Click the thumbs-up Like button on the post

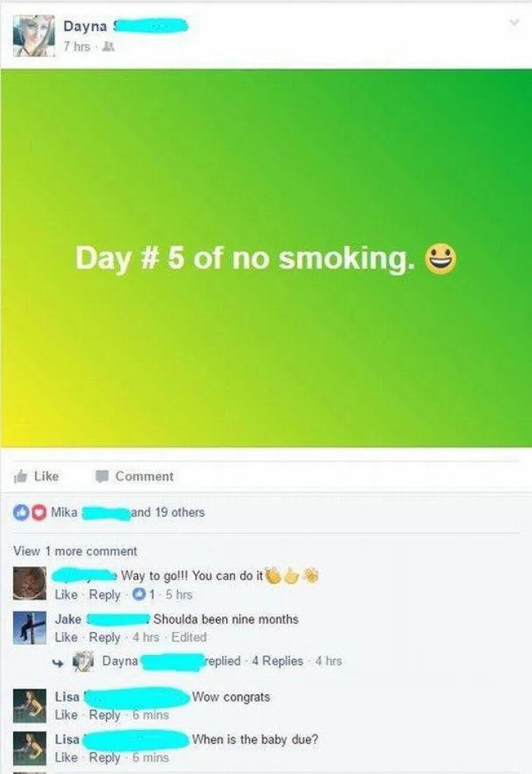pos(36,477)
